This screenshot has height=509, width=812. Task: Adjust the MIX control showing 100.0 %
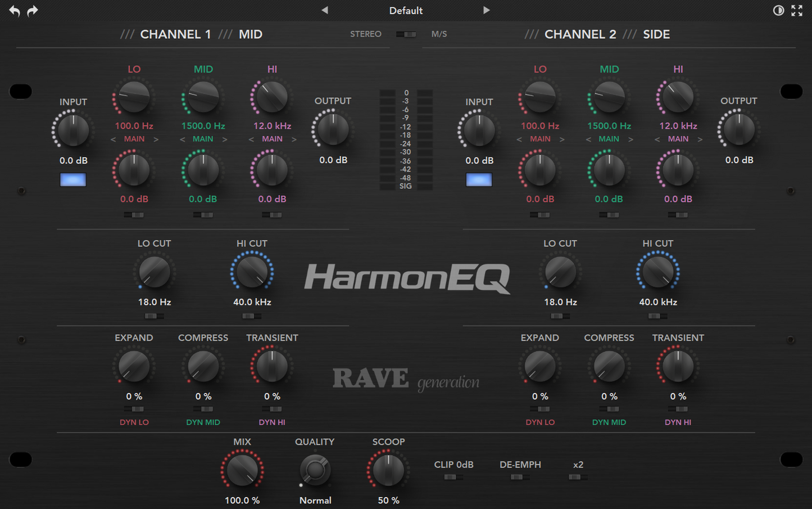pos(242,470)
